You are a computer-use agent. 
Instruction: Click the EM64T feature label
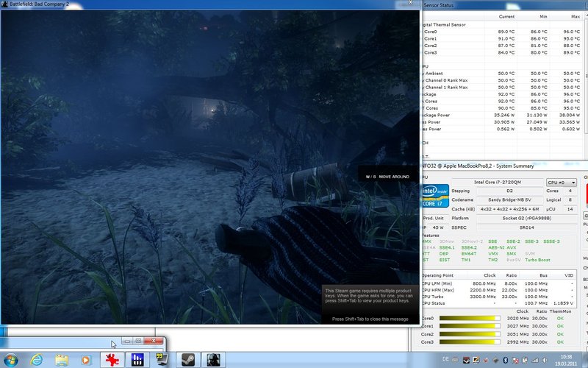(x=469, y=254)
